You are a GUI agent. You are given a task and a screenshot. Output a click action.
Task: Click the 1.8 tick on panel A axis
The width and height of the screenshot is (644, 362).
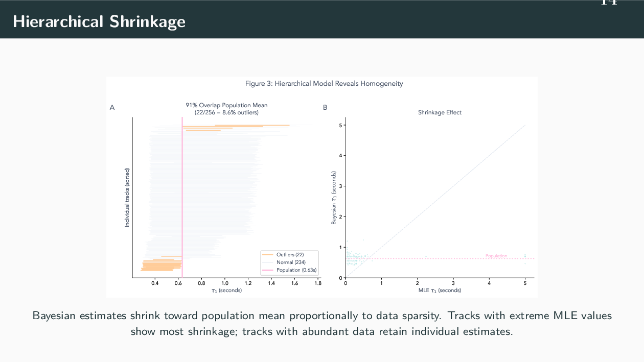(x=318, y=283)
